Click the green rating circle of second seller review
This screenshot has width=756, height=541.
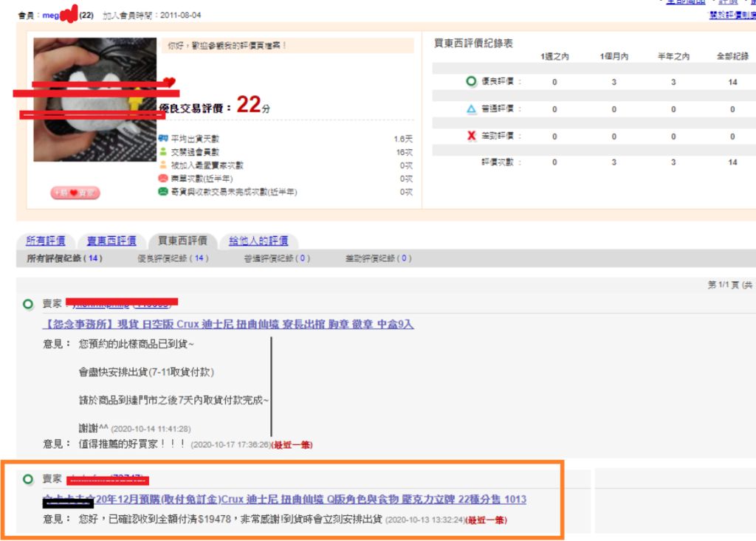click(x=28, y=479)
